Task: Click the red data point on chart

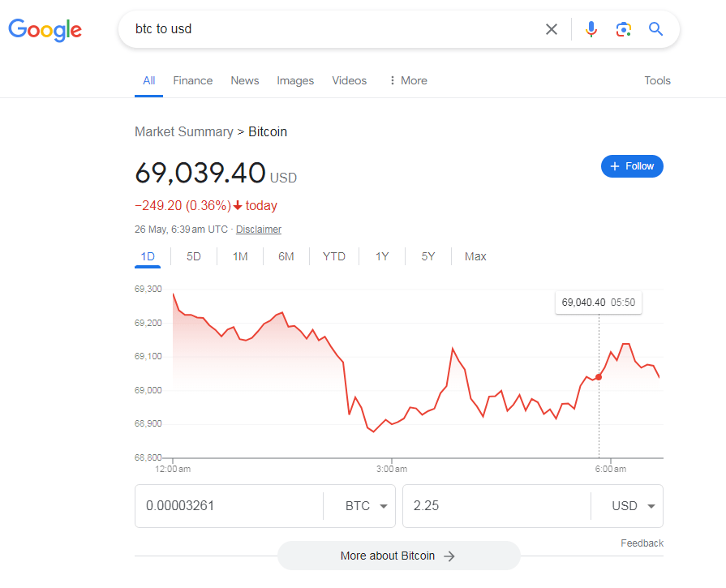Action: tap(599, 376)
